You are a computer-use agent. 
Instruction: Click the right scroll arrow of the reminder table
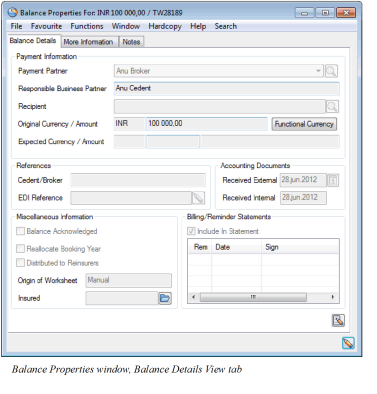point(333,297)
